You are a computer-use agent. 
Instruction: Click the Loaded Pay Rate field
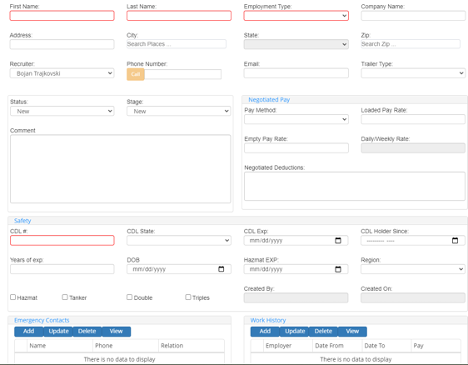[413, 119]
